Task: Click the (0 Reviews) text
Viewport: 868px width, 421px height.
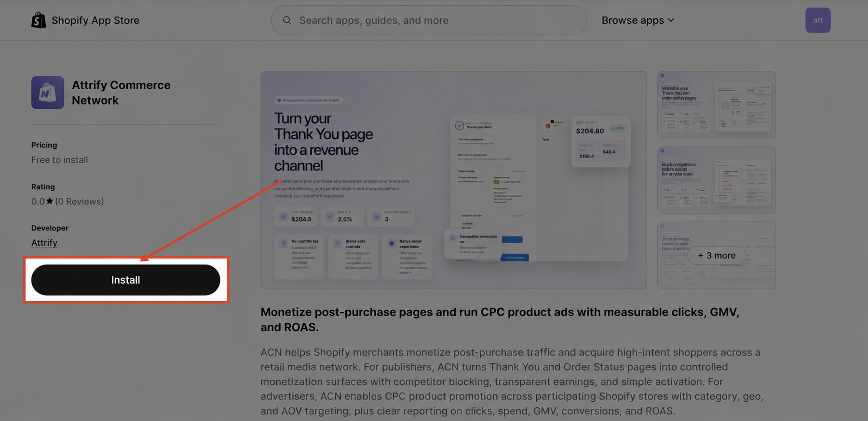Action: [x=80, y=201]
